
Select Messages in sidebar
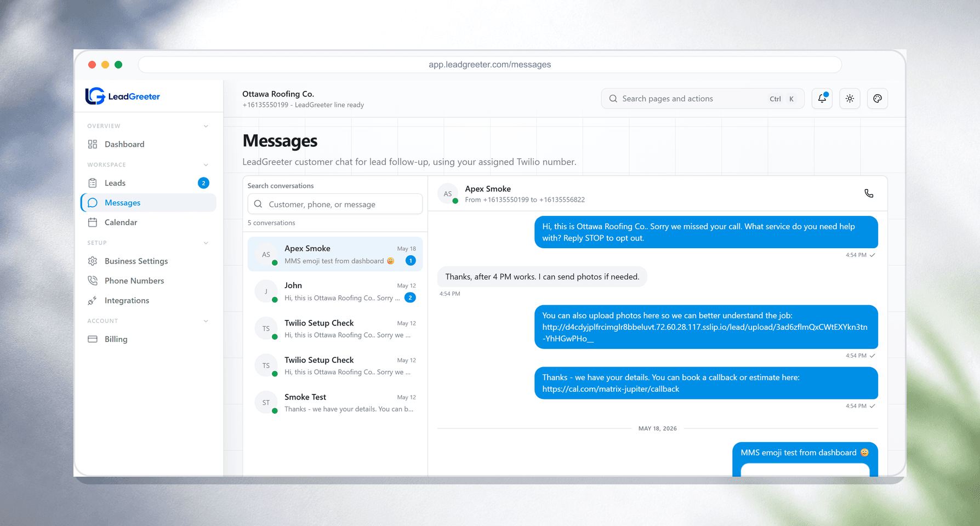tap(149, 203)
